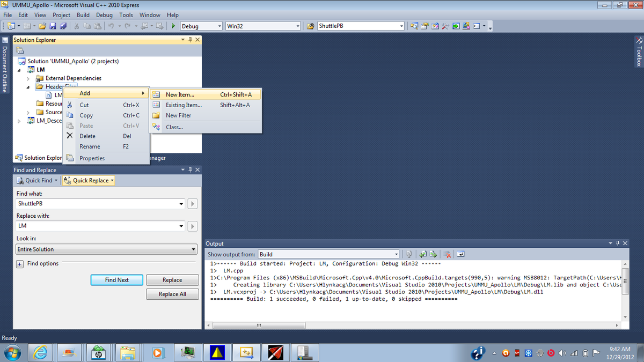Start debugging with the green play icon
This screenshot has width=644, height=362.
173,26
